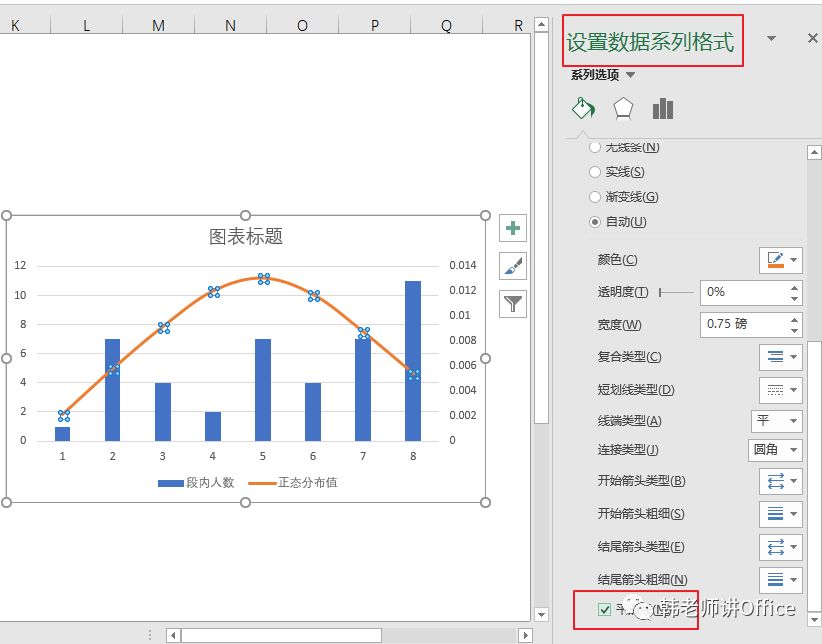822x644 pixels.
Task: Select the blue bar for category 8
Action: tap(413, 361)
